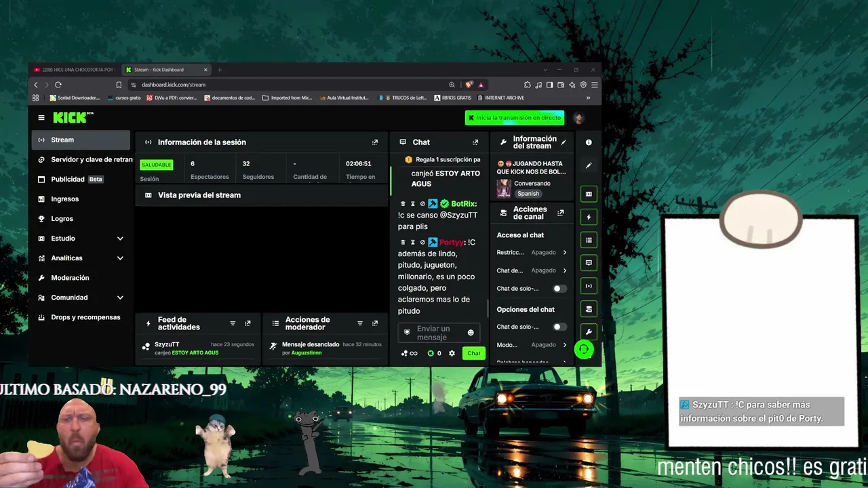The height and width of the screenshot is (488, 868).
Task: Open the browser tab list dropdown
Action: click(545, 70)
